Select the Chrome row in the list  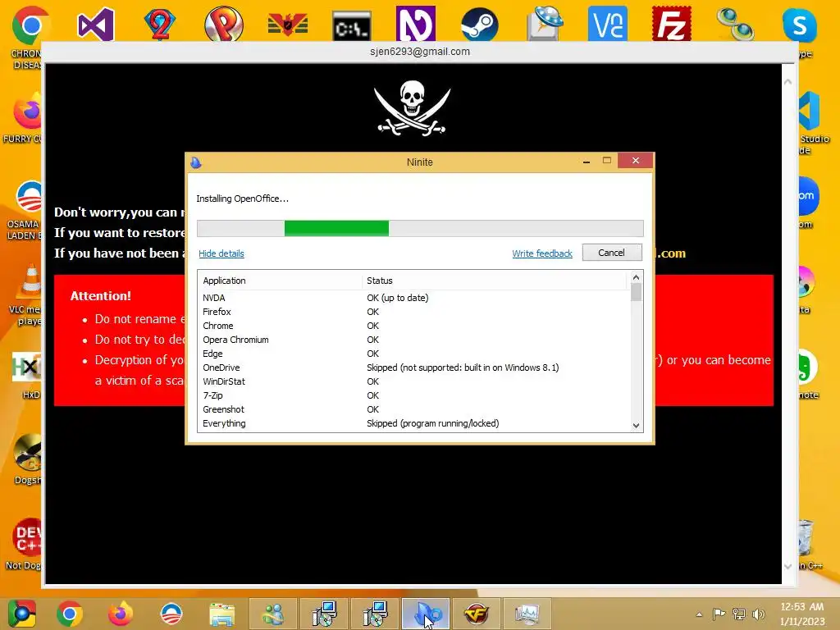point(414,326)
